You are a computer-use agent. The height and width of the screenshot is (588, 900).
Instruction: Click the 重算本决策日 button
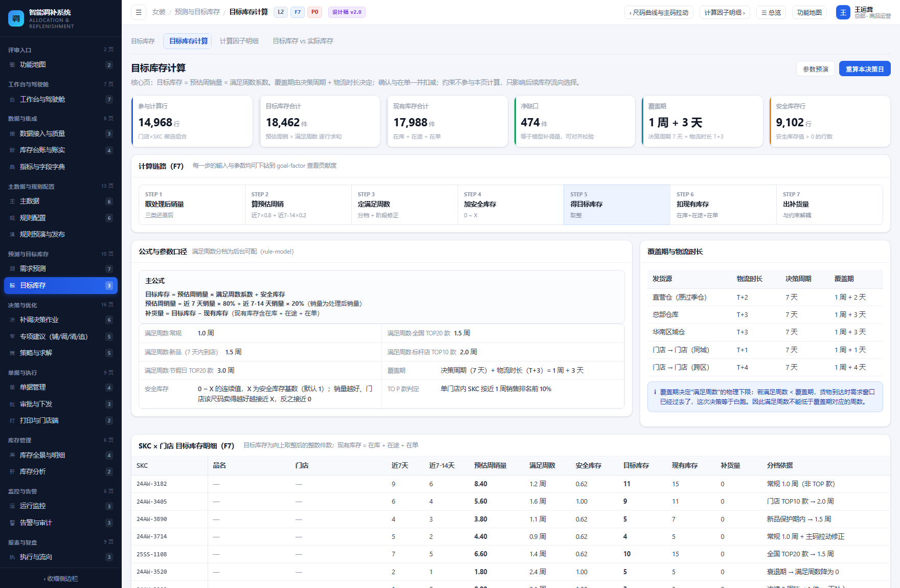(x=865, y=69)
